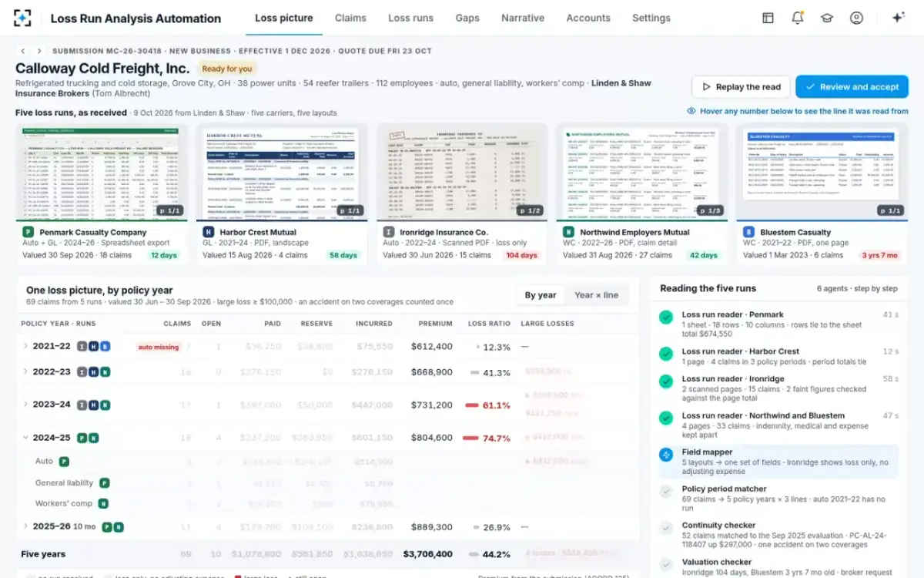Click the P badge next to General liability
Viewport: 924px width, 578px height.
(x=104, y=483)
